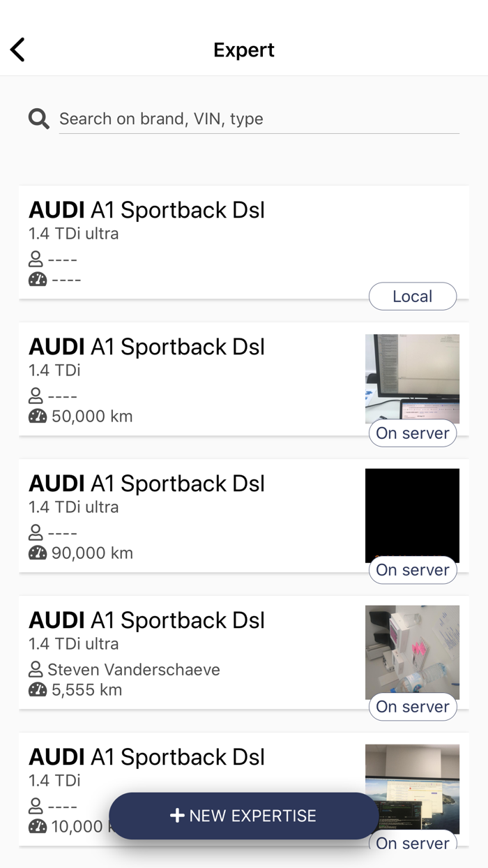Viewport: 488px width, 868px height.
Task: Tap the odometer icon beside 5,555 km
Action: pos(38,690)
